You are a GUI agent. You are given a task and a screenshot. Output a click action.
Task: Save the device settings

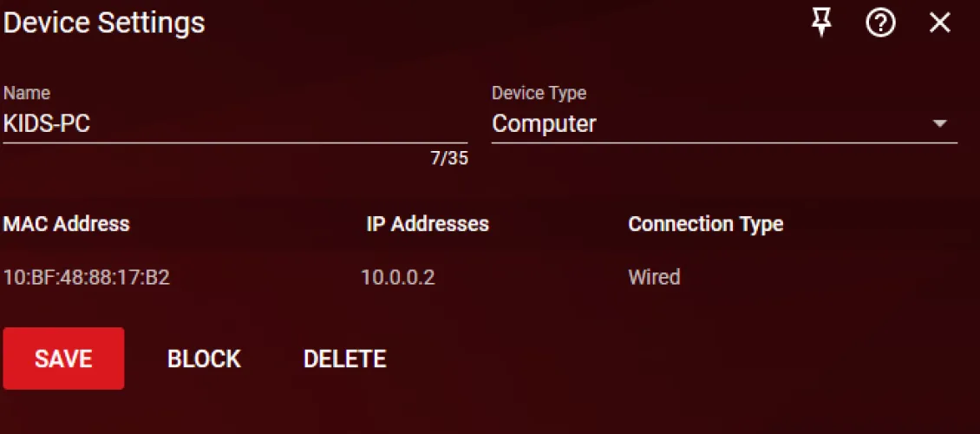[63, 358]
